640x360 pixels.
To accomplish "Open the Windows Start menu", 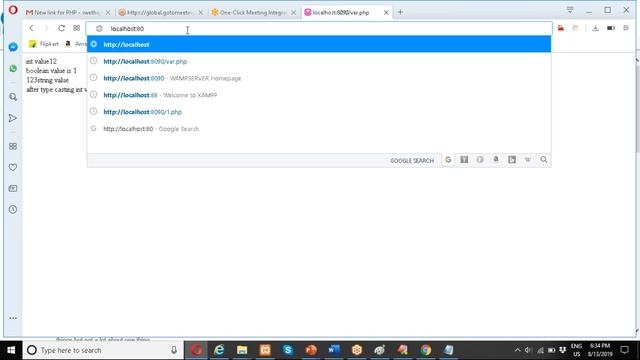I will (11, 350).
